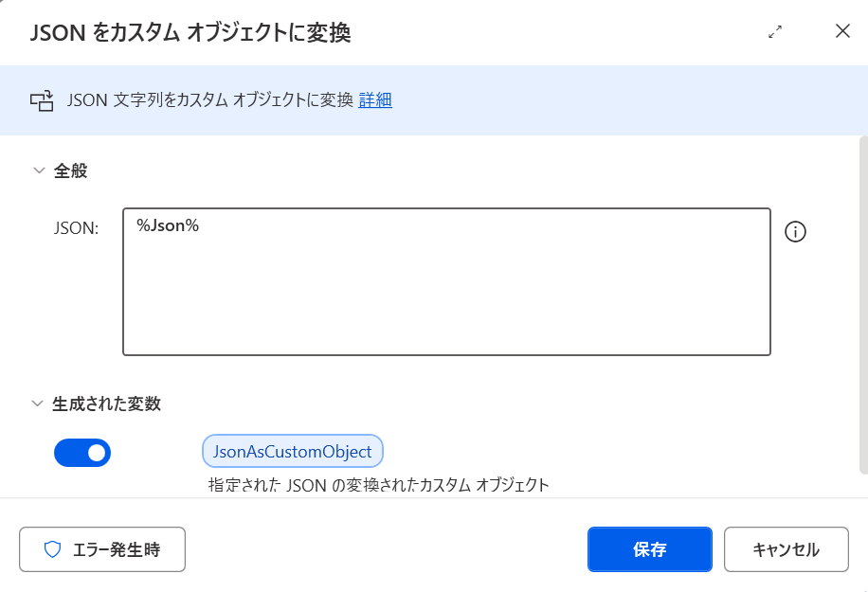The image size is (868, 592).
Task: Click the expand dialog arrows icon
Action: pyautogui.click(x=775, y=31)
